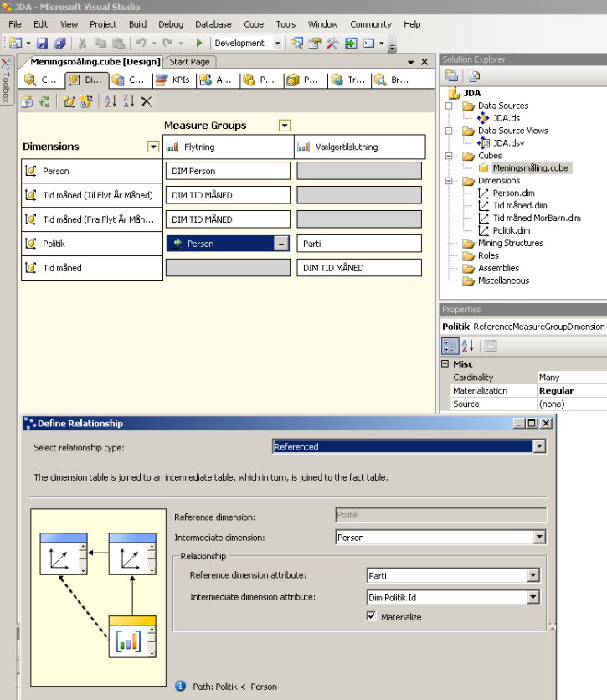This screenshot has width=607, height=700.
Task: Switch Properties to Alphabetical sort icon
Action: point(468,346)
